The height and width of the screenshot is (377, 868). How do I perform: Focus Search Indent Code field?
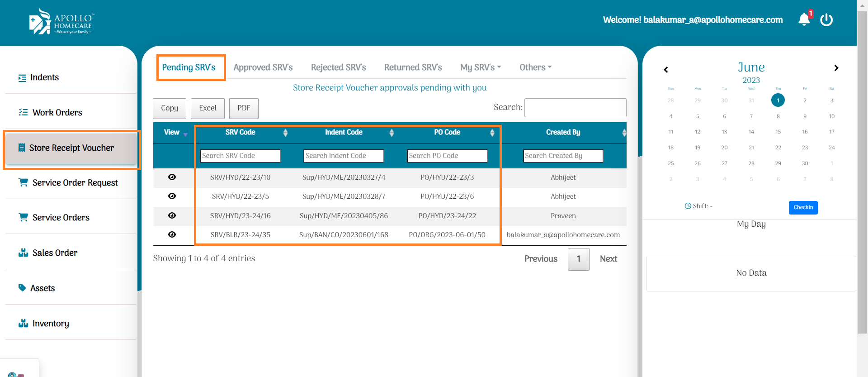pyautogui.click(x=344, y=156)
